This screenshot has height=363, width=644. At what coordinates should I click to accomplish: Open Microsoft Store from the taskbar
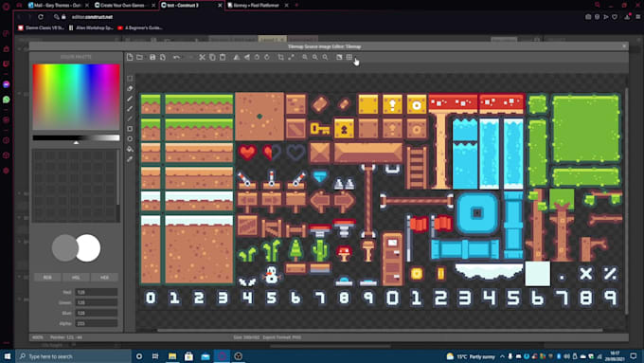click(x=188, y=356)
